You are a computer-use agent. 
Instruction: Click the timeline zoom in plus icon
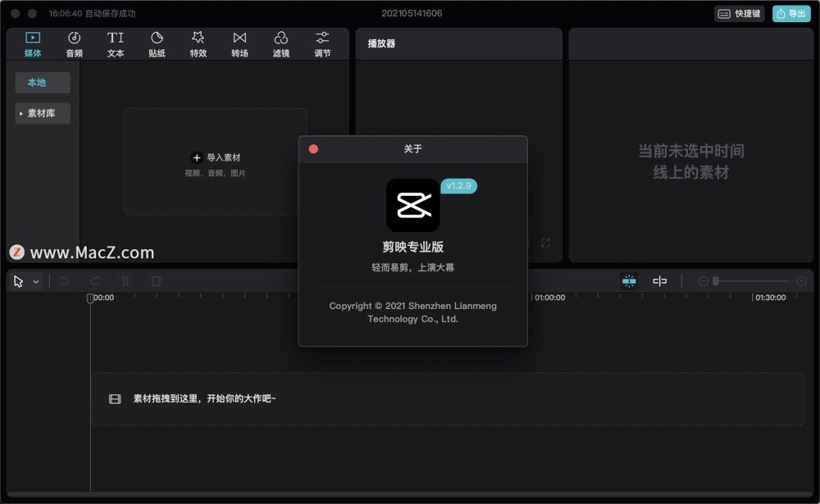click(801, 281)
